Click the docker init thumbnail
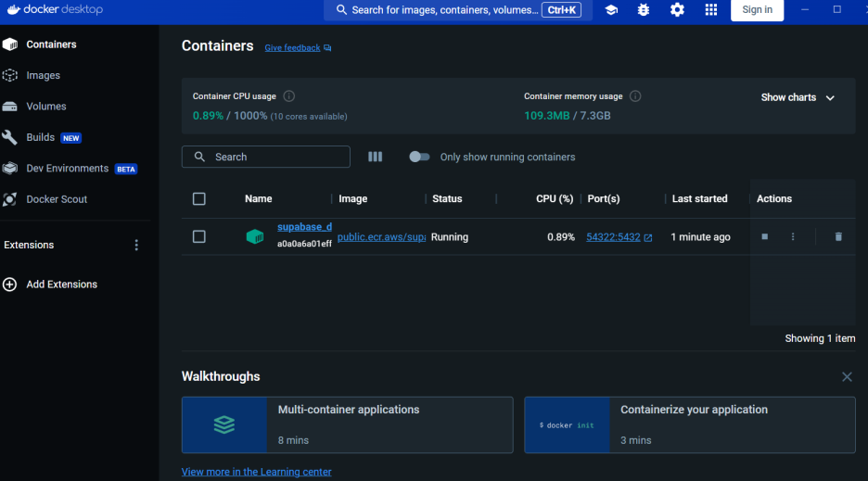 coord(567,425)
